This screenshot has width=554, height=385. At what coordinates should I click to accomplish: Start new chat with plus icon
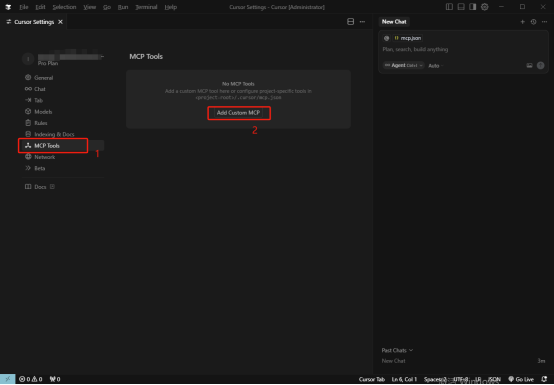pyautogui.click(x=523, y=22)
